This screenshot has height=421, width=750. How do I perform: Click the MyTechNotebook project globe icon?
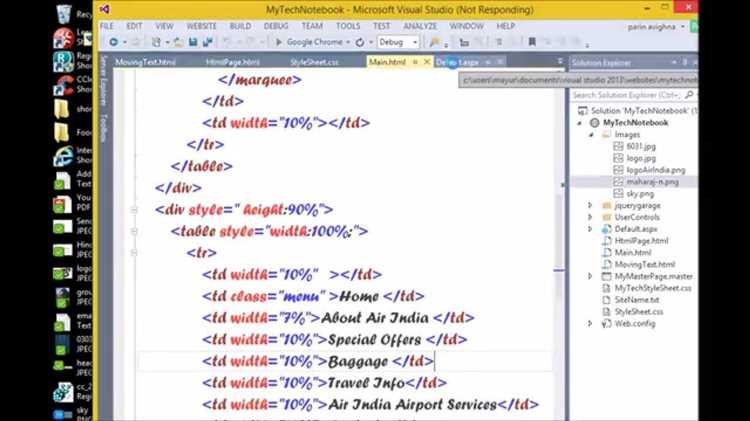click(x=594, y=122)
